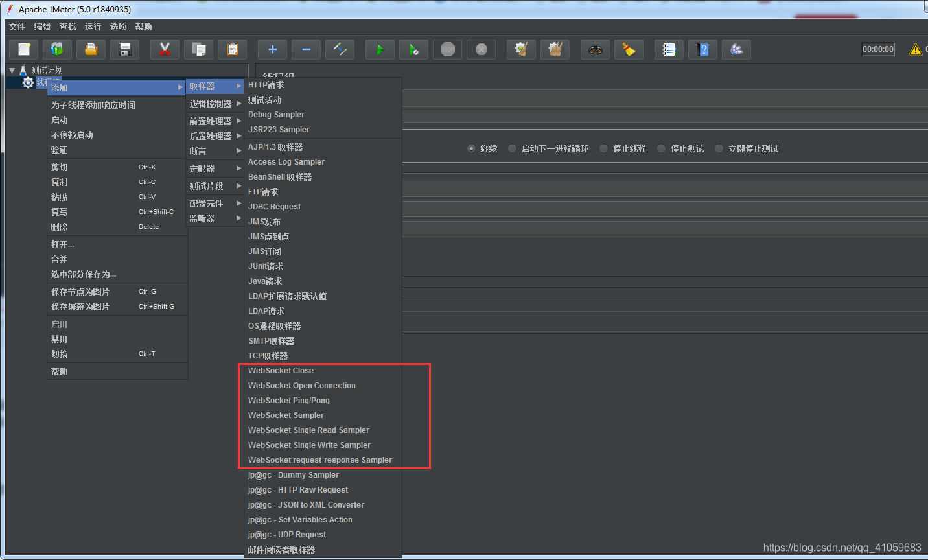Click the Start no pauses icon
Viewport: 928px width, 560px height.
(x=414, y=49)
